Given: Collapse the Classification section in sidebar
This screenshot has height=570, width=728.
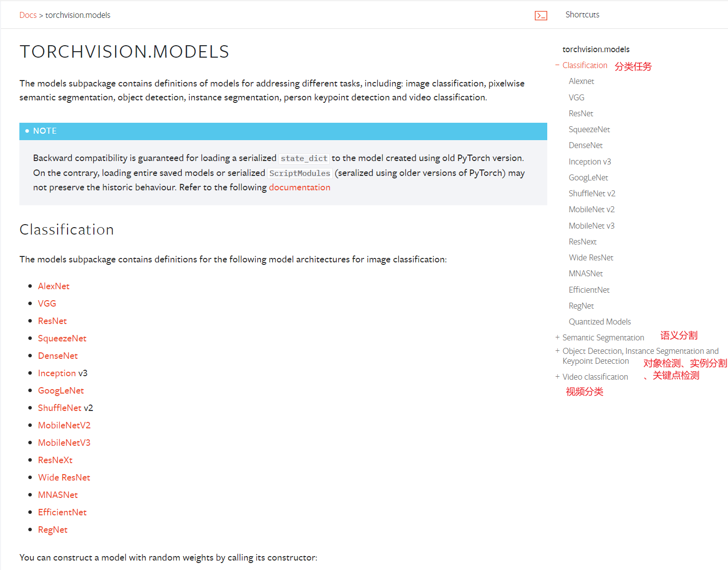Looking at the screenshot, I should pyautogui.click(x=557, y=65).
